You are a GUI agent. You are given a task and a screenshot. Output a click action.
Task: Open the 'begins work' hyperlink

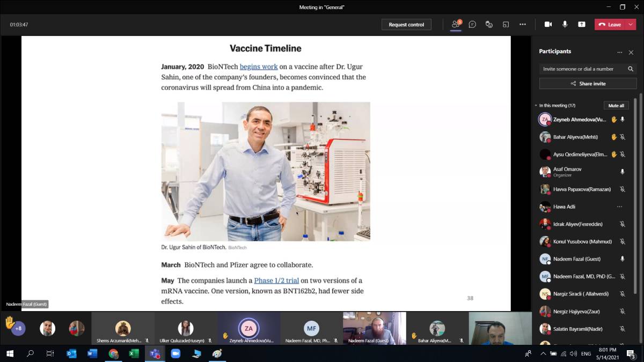(x=259, y=67)
